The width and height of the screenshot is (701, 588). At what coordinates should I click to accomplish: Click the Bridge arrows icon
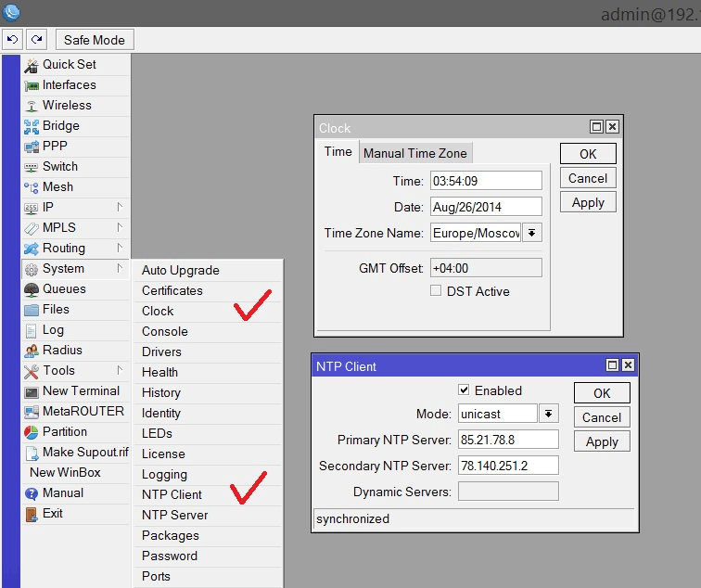click(32, 126)
